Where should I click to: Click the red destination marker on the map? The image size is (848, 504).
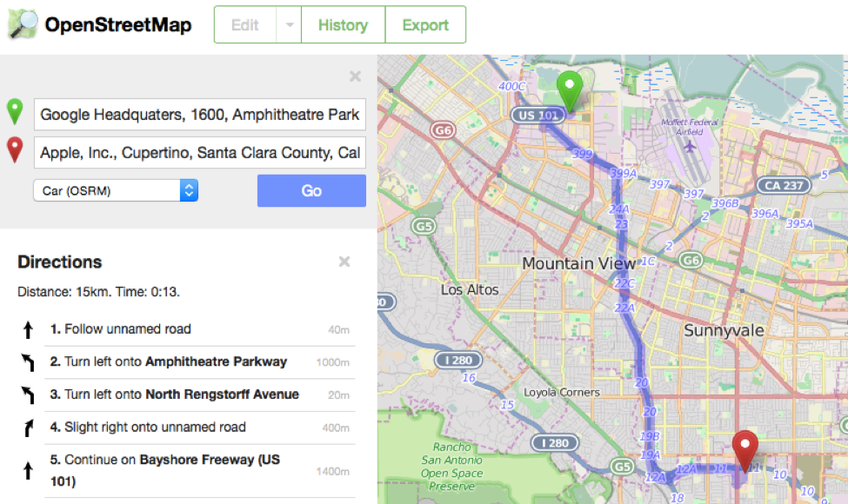click(745, 451)
